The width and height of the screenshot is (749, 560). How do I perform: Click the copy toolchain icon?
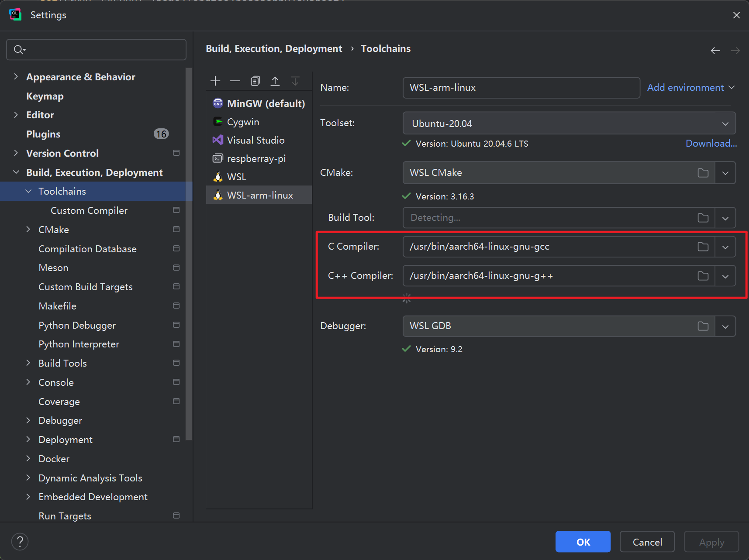255,81
